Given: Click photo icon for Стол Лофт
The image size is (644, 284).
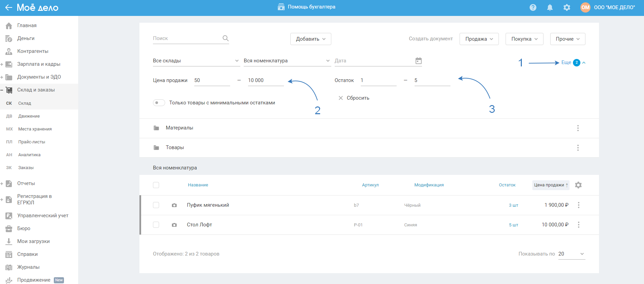Looking at the screenshot, I should coord(174,225).
